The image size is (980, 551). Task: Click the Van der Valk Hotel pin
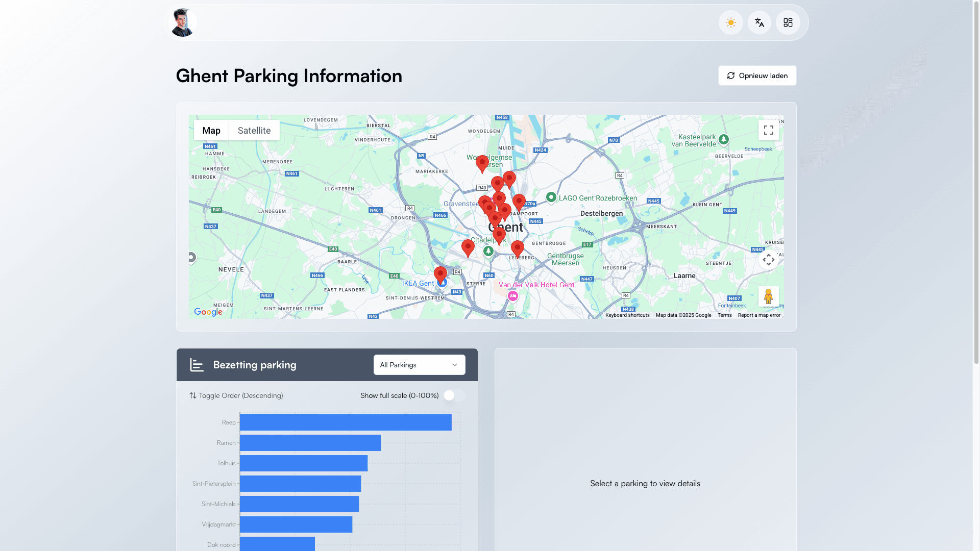513,296
